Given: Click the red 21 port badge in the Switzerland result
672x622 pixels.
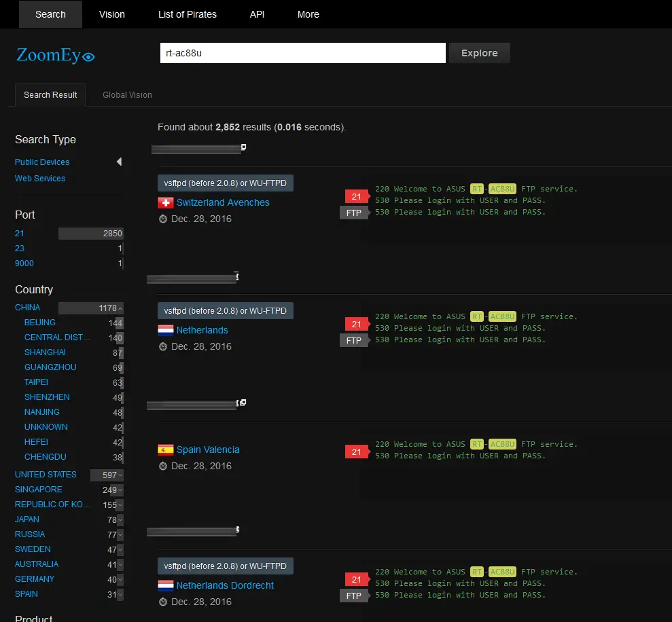Looking at the screenshot, I should tap(357, 197).
